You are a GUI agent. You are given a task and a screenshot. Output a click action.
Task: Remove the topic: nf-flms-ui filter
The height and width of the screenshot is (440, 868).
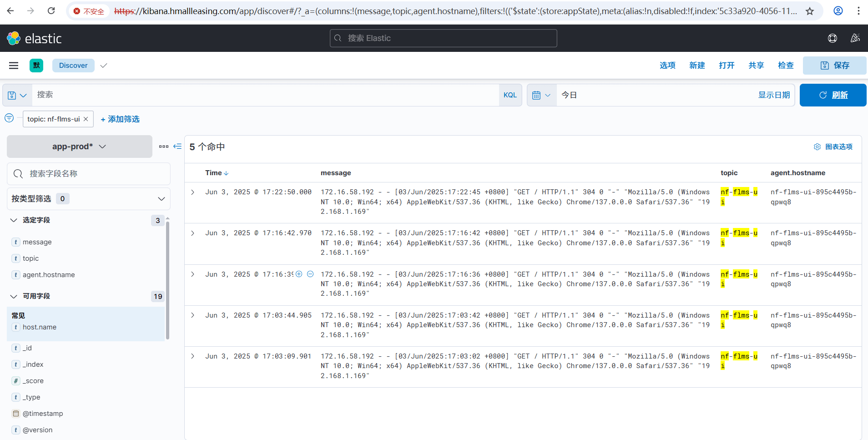tap(86, 119)
